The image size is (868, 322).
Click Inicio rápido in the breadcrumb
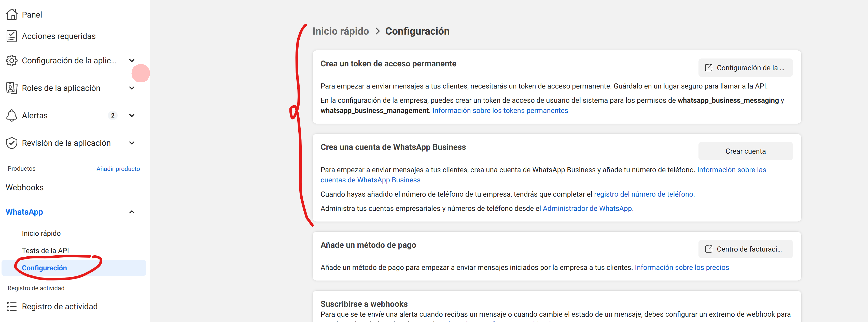click(x=340, y=31)
